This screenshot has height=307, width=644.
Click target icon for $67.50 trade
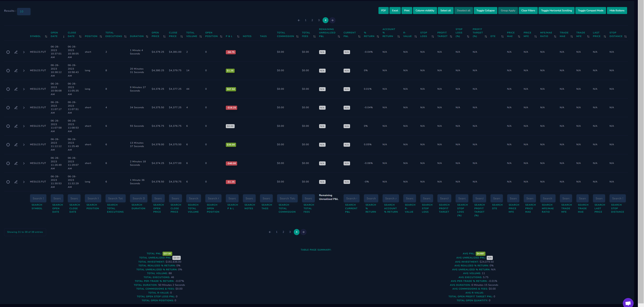[x=8, y=89]
